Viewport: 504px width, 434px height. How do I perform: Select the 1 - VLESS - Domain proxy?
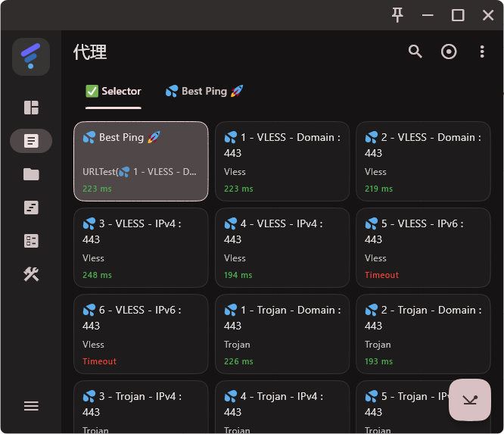click(x=282, y=161)
